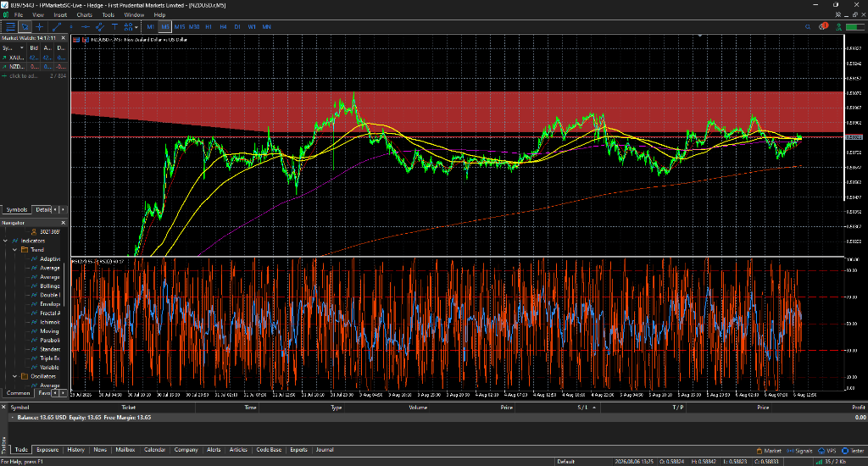Select the trendline drawing tool
Viewport: 868px width, 466px height.
pyautogui.click(x=57, y=26)
